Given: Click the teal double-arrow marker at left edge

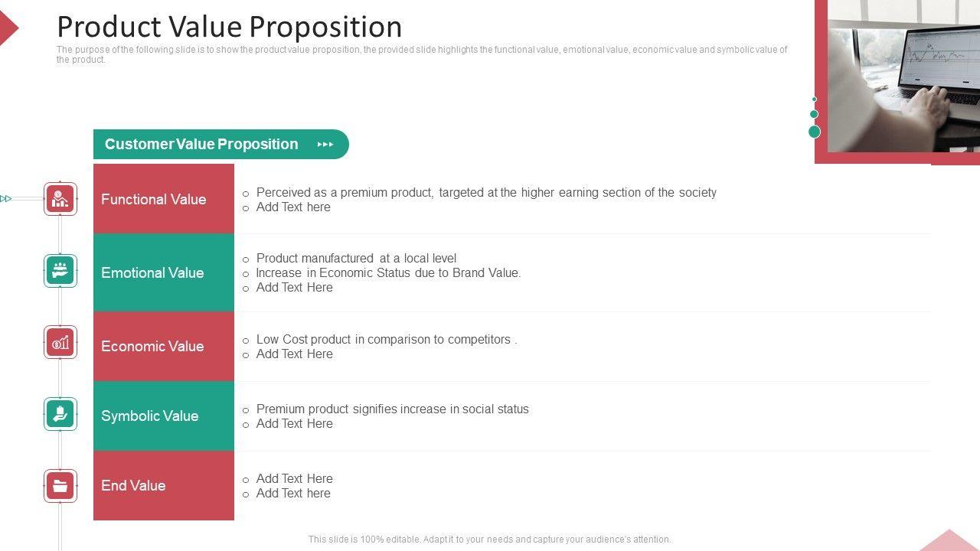Looking at the screenshot, I should [x=6, y=199].
